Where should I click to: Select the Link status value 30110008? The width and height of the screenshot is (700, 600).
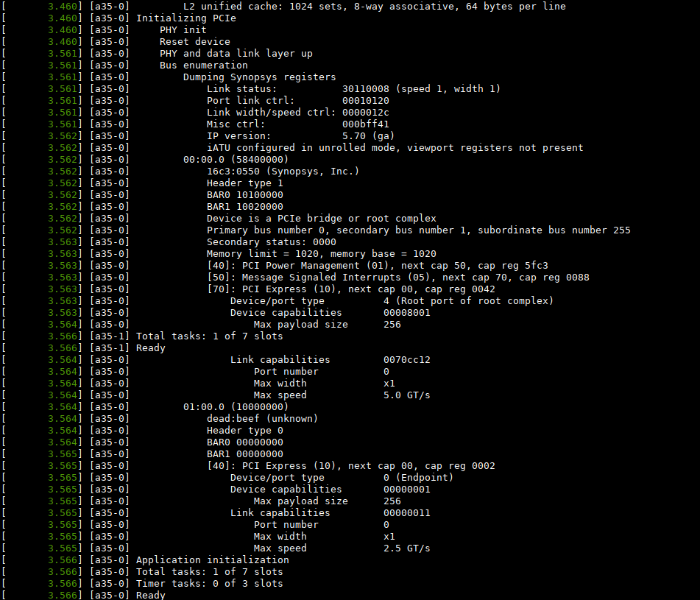366,88
